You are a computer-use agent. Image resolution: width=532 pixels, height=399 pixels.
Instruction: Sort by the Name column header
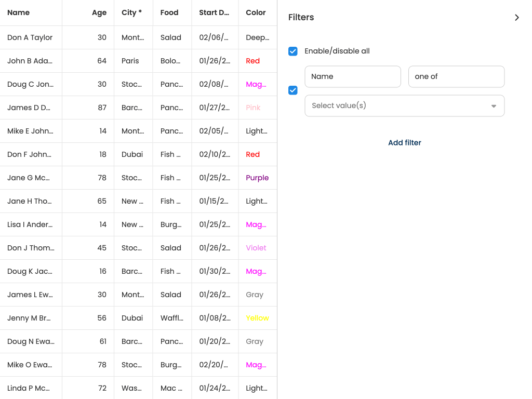(19, 12)
